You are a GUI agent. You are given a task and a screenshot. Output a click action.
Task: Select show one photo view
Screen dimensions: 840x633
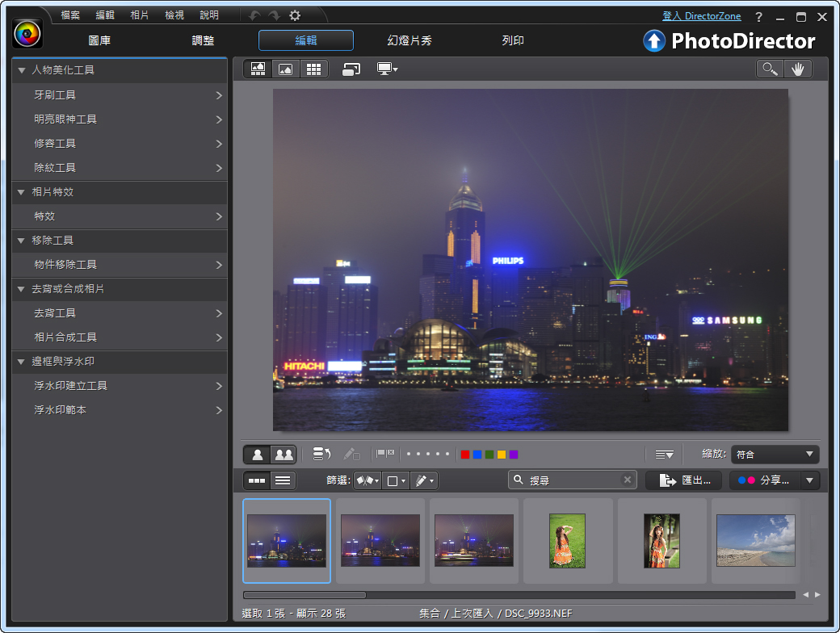[x=257, y=455]
